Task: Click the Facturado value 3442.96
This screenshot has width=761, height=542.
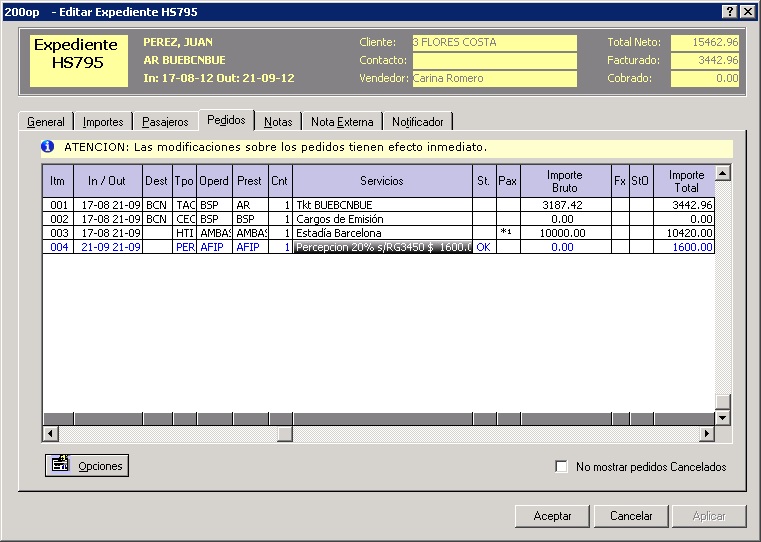Action: coord(705,60)
